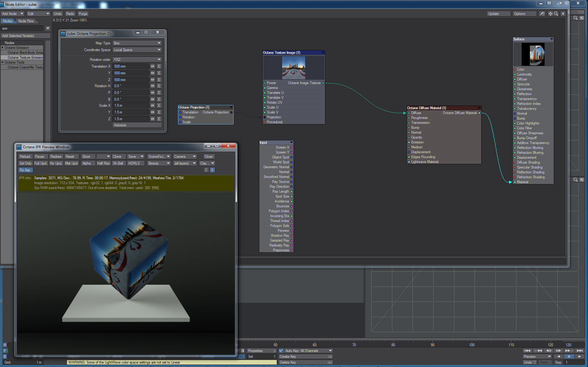This screenshot has width=588, height=367.
Task: Collapse the Octane Emission tree group
Action: [2, 48]
